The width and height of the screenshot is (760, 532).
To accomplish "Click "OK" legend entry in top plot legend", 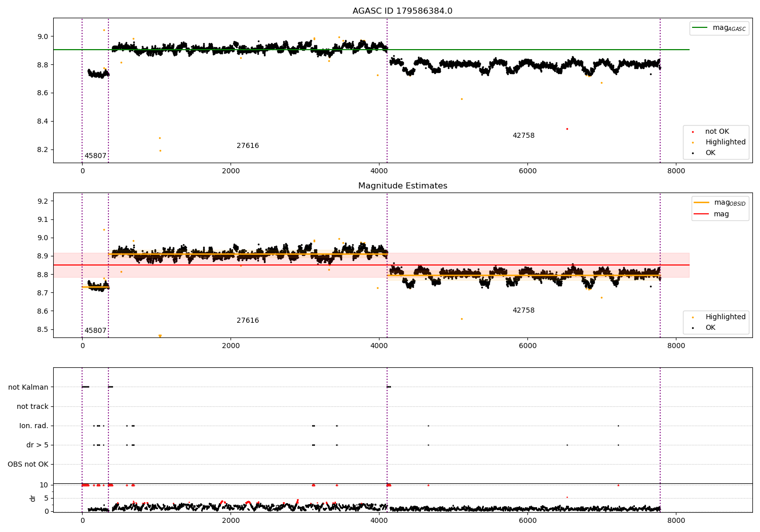I will (x=710, y=153).
